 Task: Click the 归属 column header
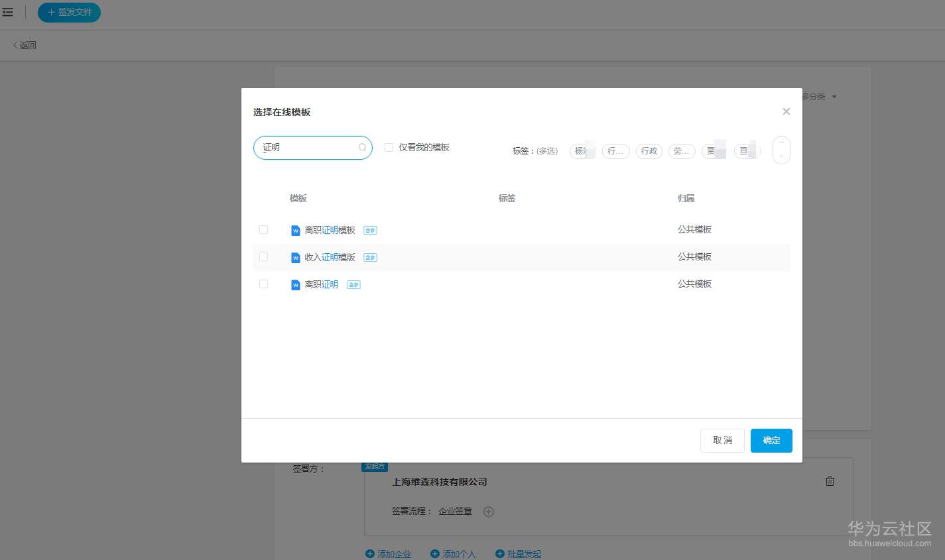click(686, 198)
